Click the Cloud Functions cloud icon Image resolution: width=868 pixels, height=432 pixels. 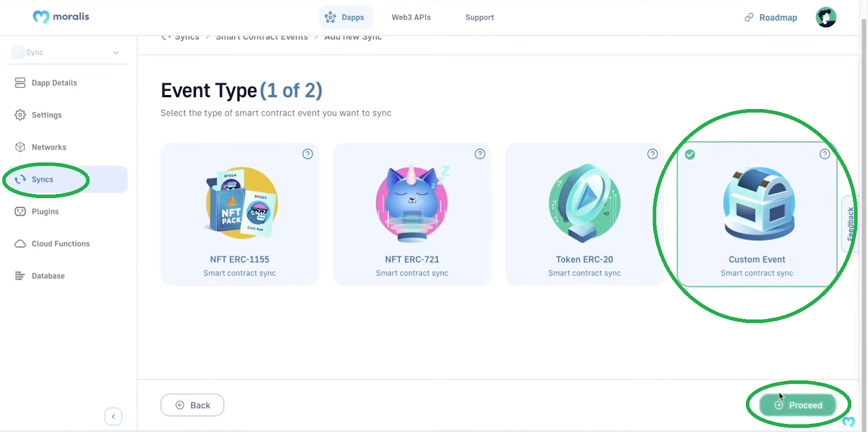pos(20,244)
